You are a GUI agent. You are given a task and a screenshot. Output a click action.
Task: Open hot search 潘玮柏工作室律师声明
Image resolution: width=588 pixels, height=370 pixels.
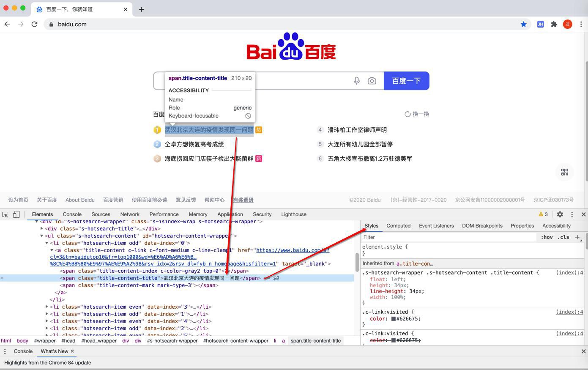pyautogui.click(x=357, y=130)
